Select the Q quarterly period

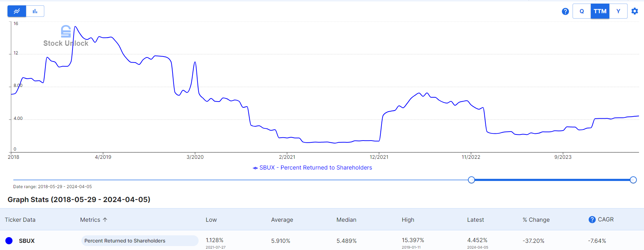(x=582, y=11)
